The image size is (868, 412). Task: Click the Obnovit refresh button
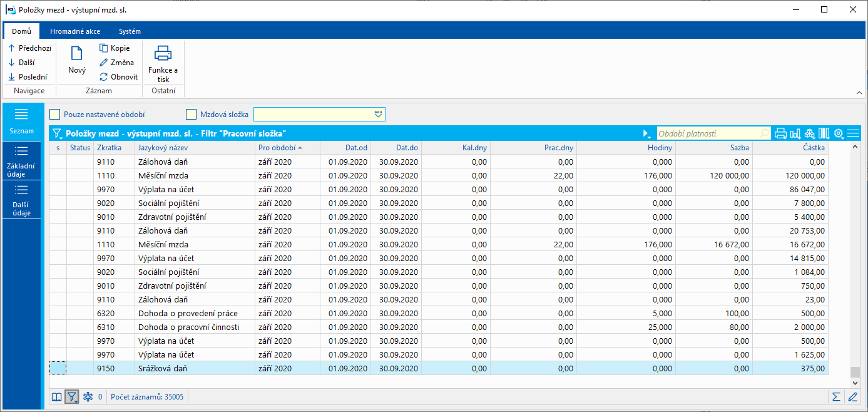click(x=119, y=77)
